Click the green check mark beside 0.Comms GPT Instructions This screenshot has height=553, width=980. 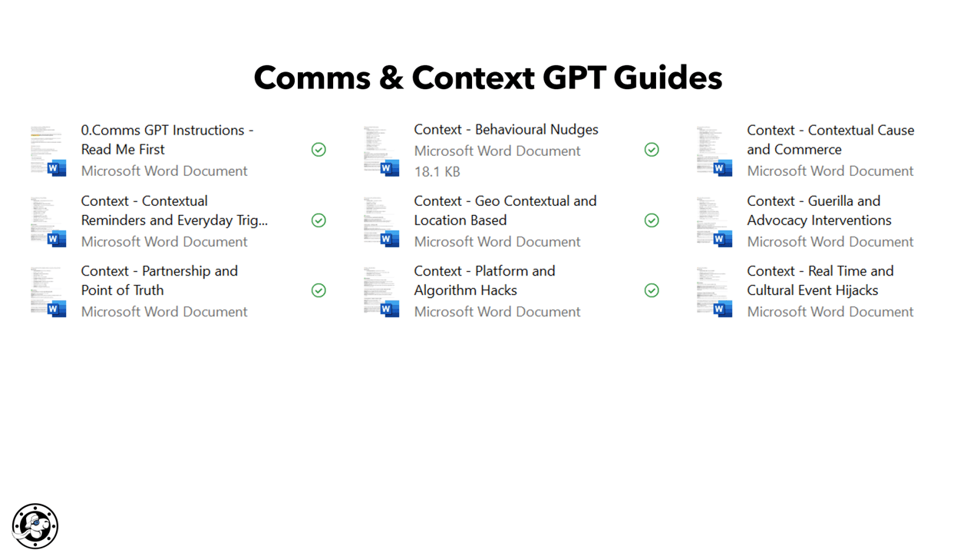pos(318,150)
